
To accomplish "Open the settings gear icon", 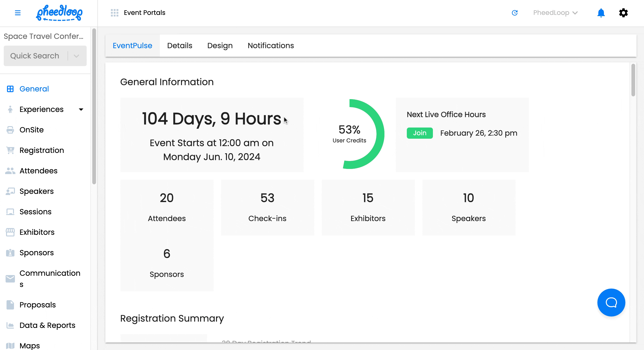I will coord(623,13).
